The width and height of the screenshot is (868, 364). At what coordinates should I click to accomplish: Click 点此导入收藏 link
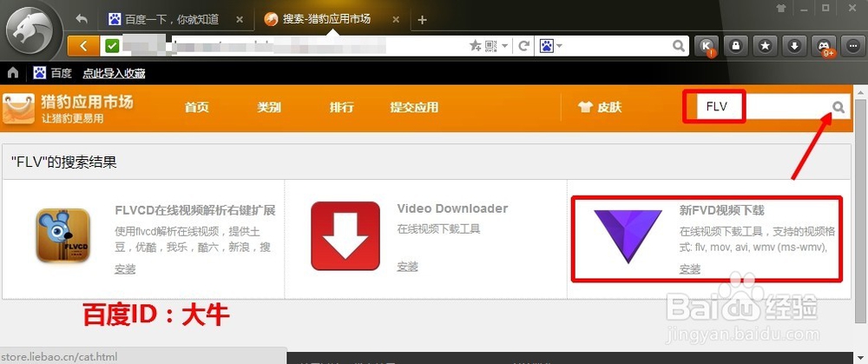(x=114, y=73)
